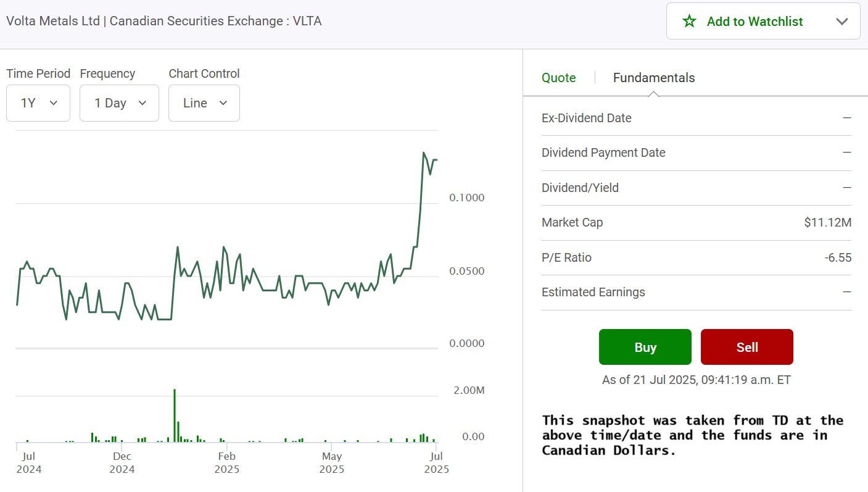The width and height of the screenshot is (868, 492).
Task: Click the Market Cap $11.12M value
Action: [827, 223]
